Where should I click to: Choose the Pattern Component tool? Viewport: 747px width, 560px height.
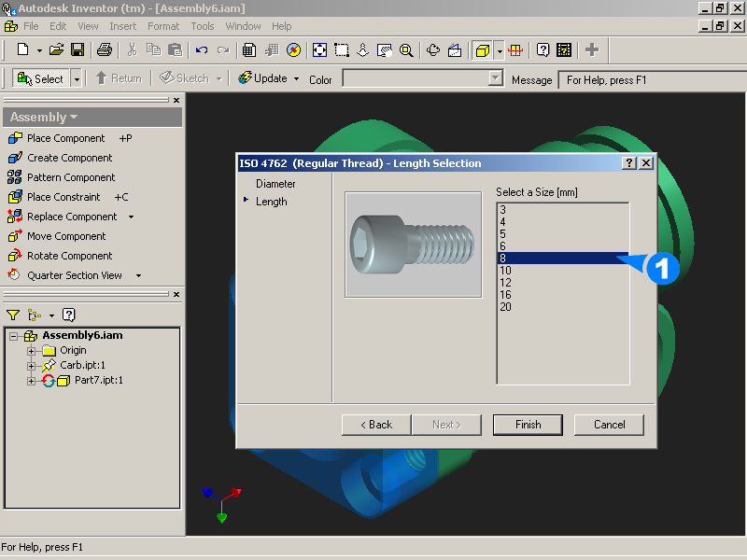(x=71, y=177)
